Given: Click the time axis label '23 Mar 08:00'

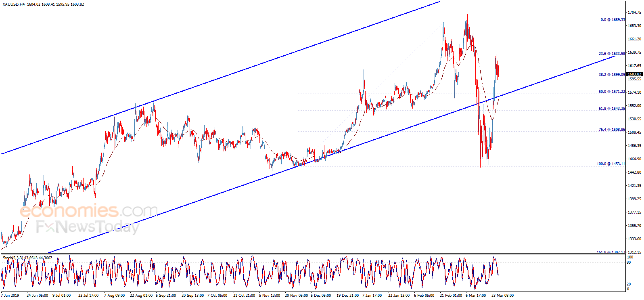Looking at the screenshot, I should click(x=502, y=296).
